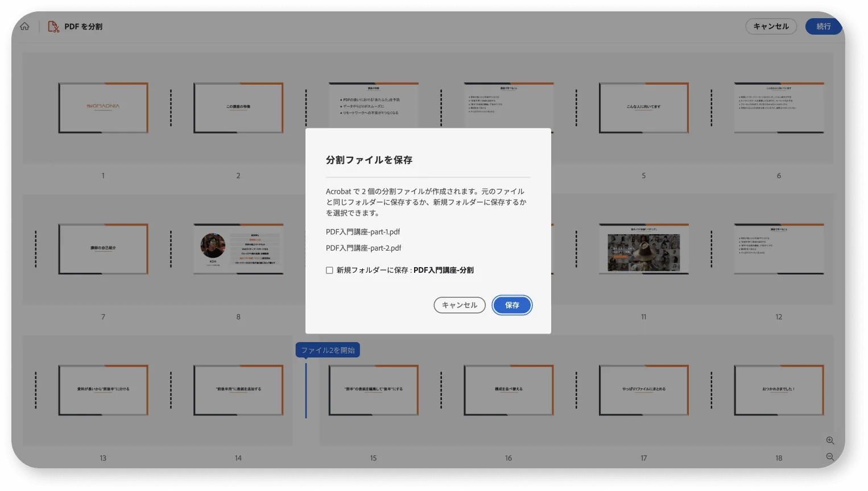Click the blue split line before page 15
The height and width of the screenshot is (491, 868).
coord(306,390)
